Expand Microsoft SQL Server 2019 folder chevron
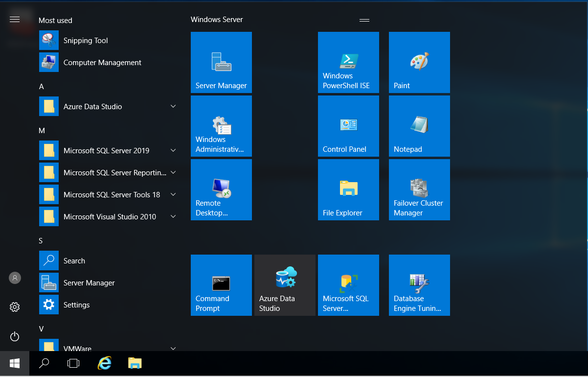The height and width of the screenshot is (377, 588). point(173,150)
